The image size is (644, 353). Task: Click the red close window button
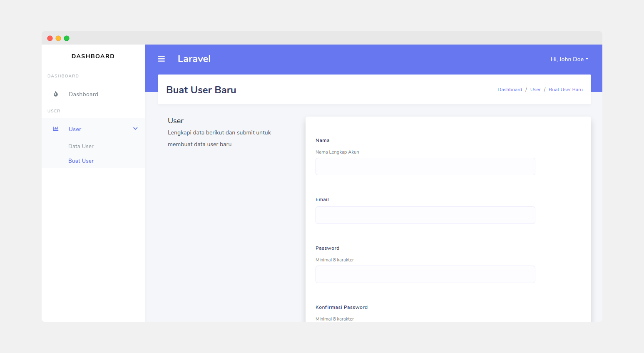[50, 38]
